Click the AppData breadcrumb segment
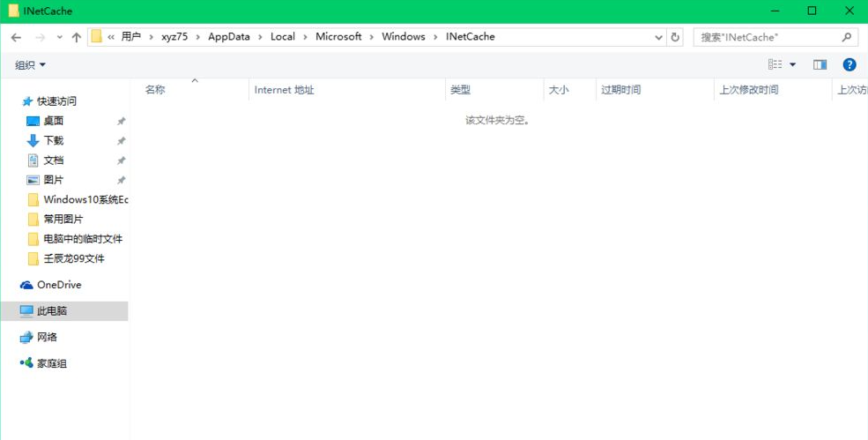Screen dimensions: 868x440 click(228, 37)
